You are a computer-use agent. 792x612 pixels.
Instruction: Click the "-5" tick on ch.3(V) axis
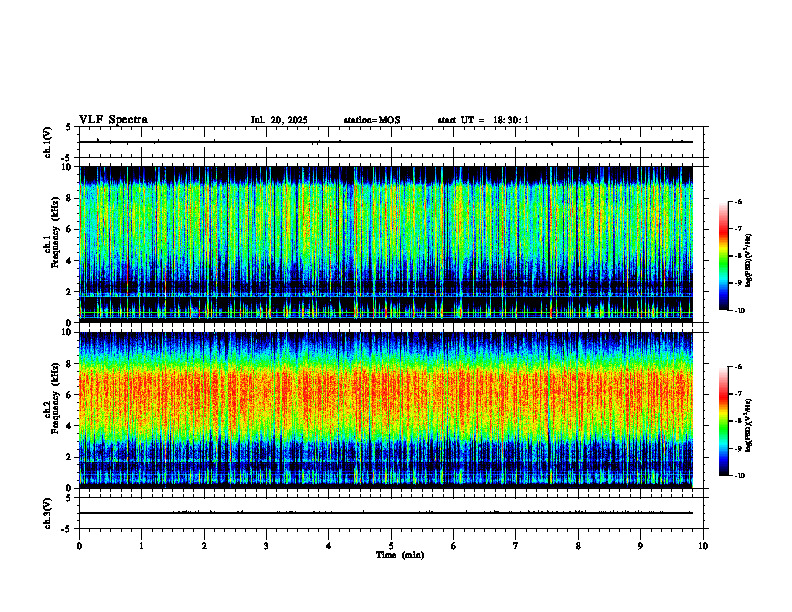pos(66,529)
